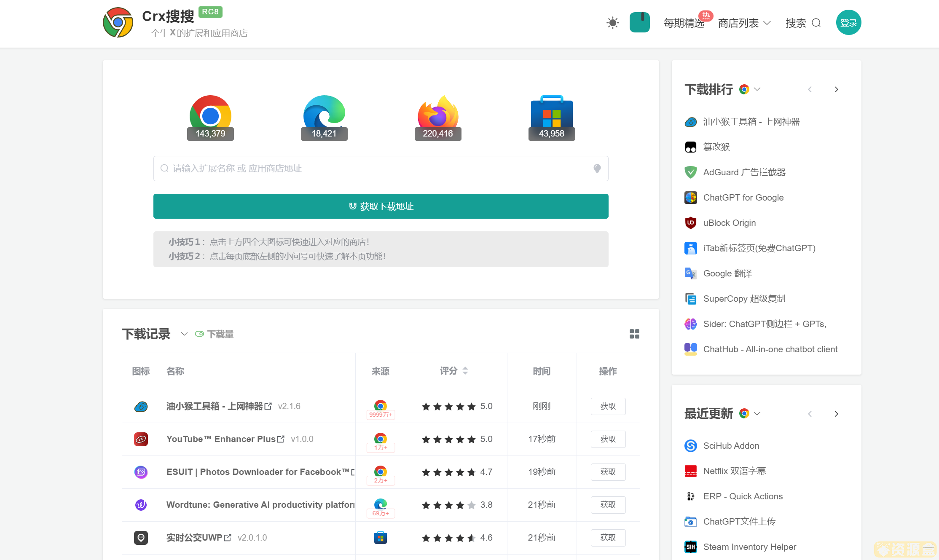Click 获取下载地址 button
Viewport: 939px width, 560px height.
pyautogui.click(x=381, y=206)
